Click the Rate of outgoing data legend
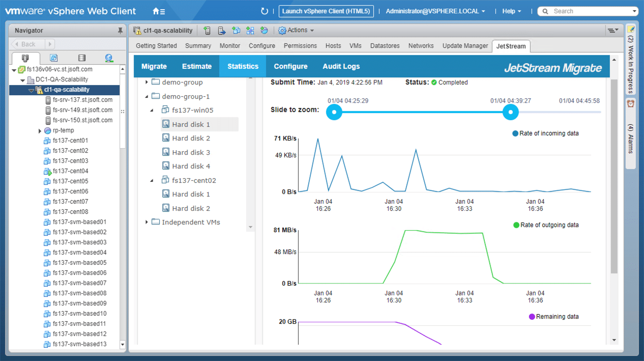 [546, 225]
